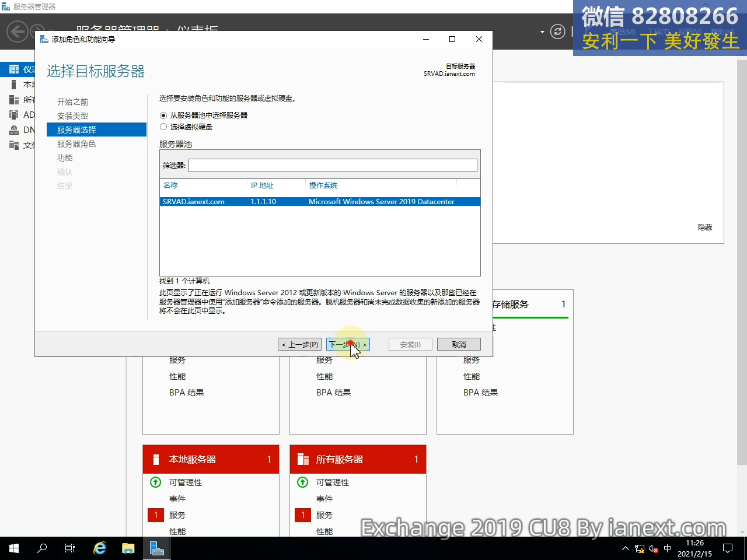Open taskbar search
This screenshot has height=560, width=747.
click(42, 548)
